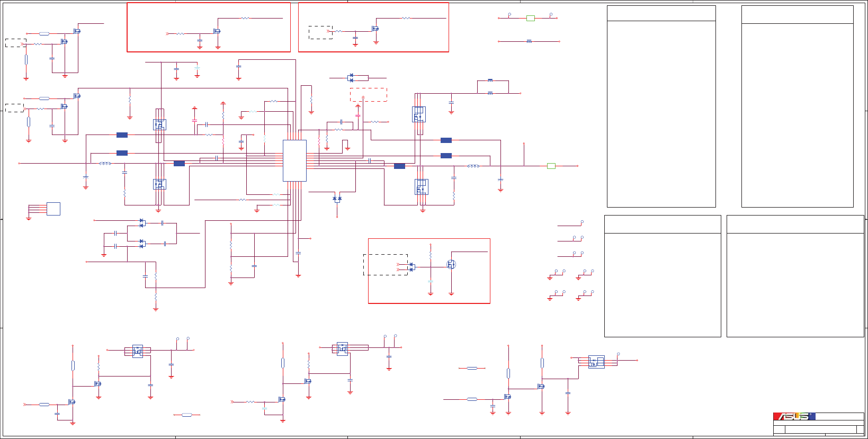Viewport: 868px width, 439px height.
Task: Select the red dashed rectangle above the central chip
Action: (x=369, y=95)
